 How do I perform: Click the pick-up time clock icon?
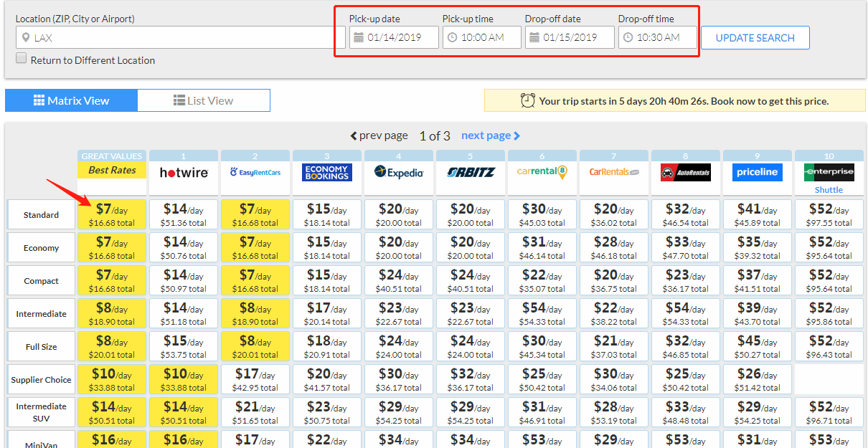[x=452, y=37]
